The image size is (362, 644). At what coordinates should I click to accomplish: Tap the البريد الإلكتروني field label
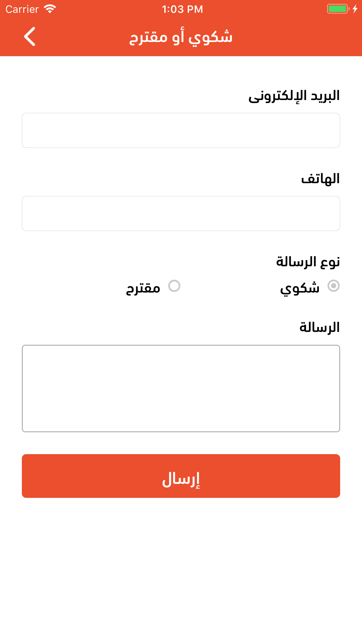pos(294,96)
